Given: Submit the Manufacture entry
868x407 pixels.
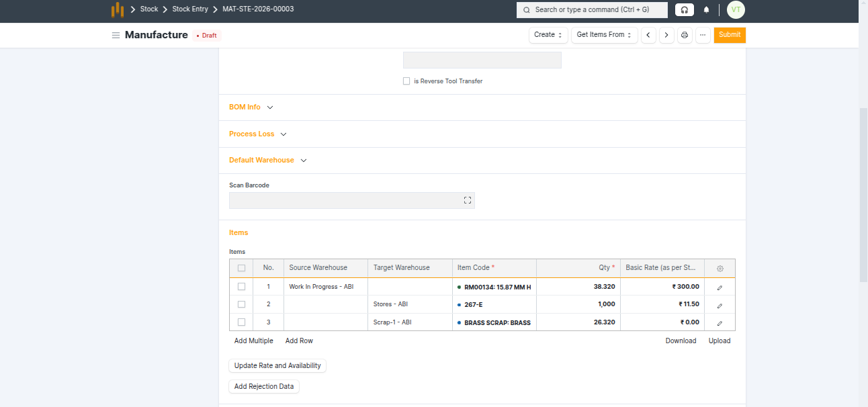Looking at the screenshot, I should [x=729, y=35].
